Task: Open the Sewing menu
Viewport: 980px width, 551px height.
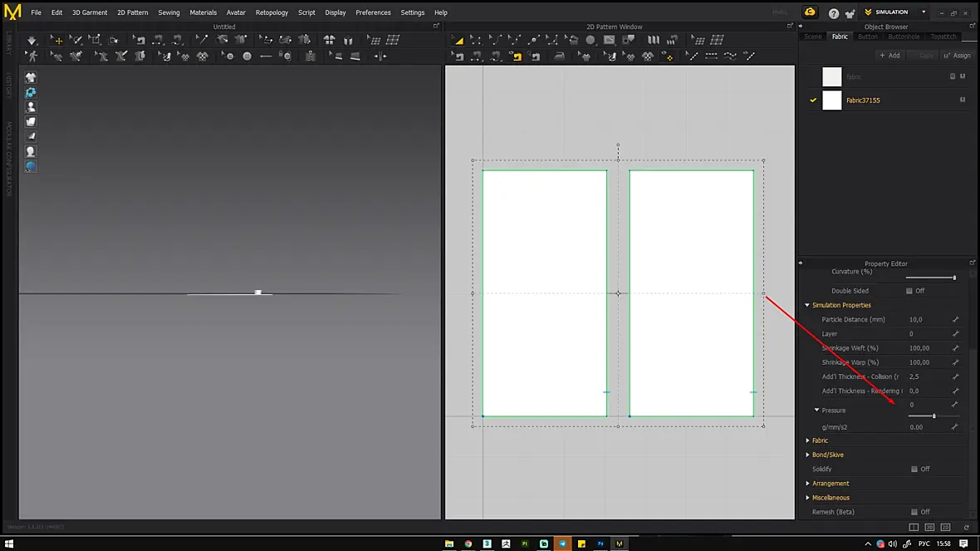Action: 169,12
